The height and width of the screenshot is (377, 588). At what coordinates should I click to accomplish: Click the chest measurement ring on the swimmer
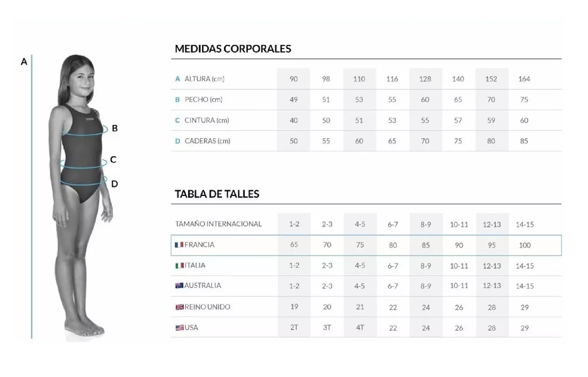click(105, 129)
